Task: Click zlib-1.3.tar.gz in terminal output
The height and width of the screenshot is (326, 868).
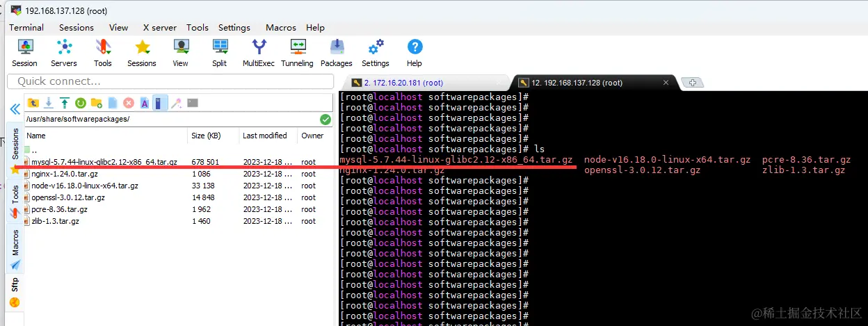Action: click(803, 170)
